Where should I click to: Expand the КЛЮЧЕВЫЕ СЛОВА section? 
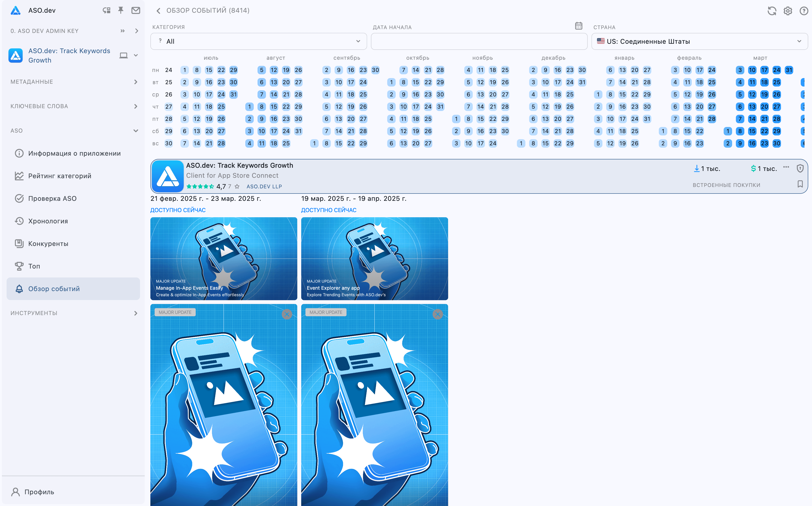[x=136, y=107]
